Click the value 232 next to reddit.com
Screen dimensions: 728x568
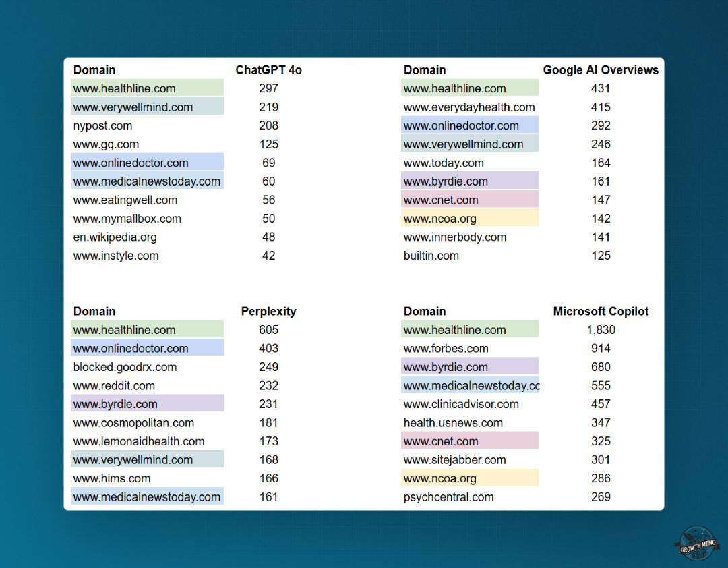click(x=268, y=386)
